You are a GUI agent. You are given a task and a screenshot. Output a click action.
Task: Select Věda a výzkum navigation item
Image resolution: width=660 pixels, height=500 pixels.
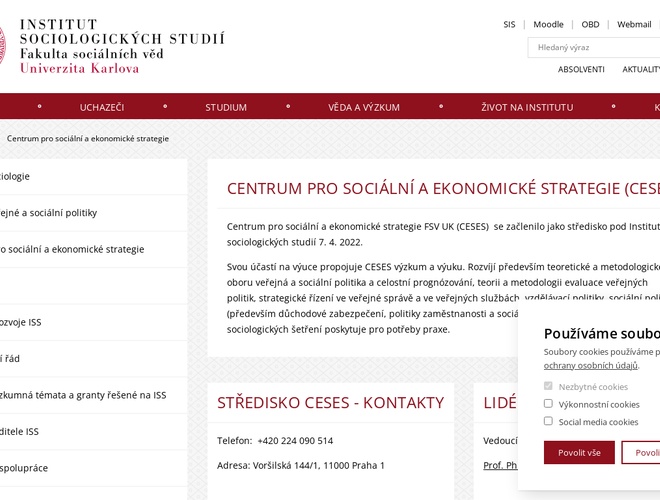[364, 107]
